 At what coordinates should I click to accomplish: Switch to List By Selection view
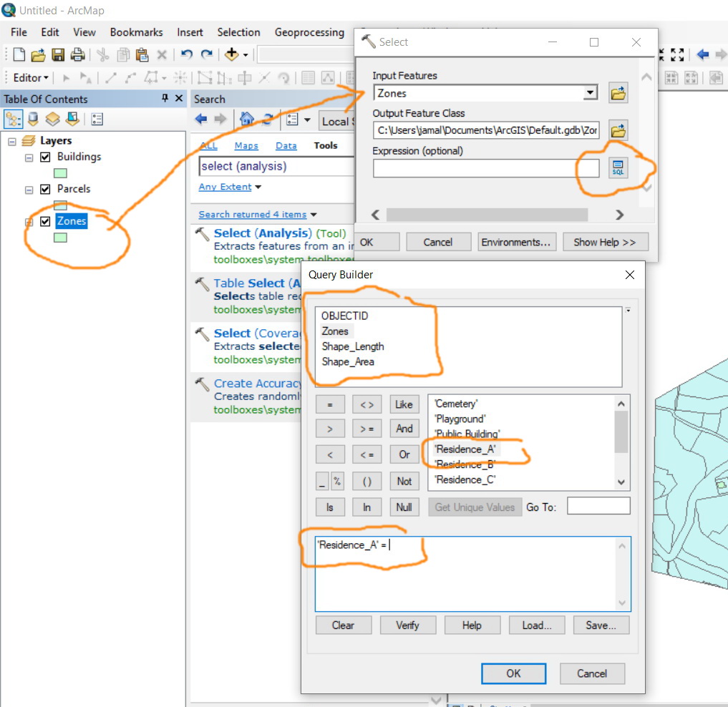coord(72,120)
